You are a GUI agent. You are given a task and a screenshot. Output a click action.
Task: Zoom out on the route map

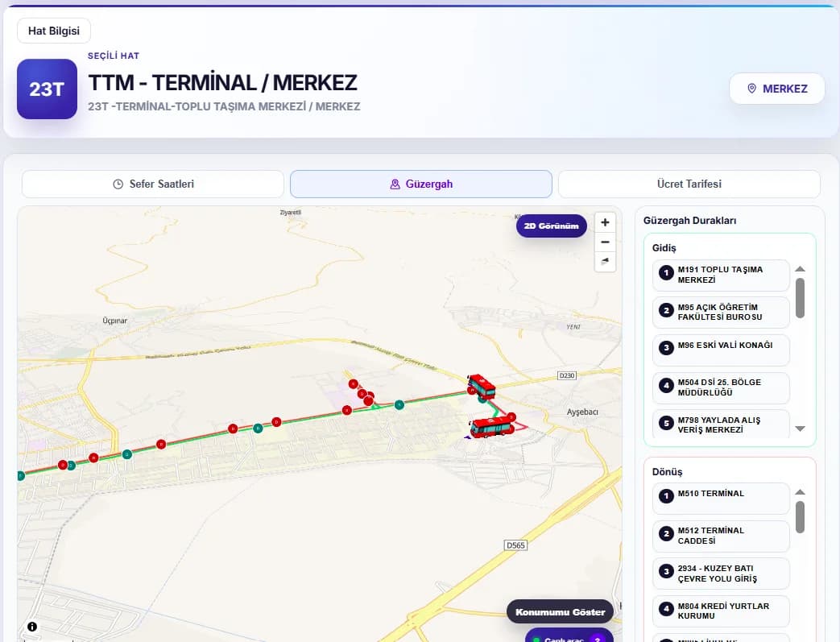pyautogui.click(x=605, y=242)
